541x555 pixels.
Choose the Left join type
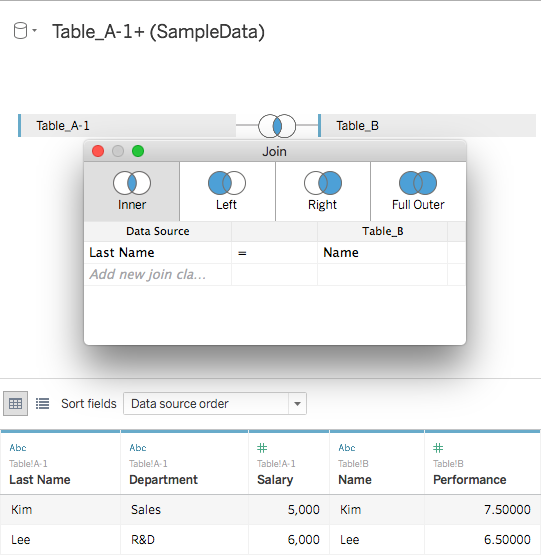227,191
